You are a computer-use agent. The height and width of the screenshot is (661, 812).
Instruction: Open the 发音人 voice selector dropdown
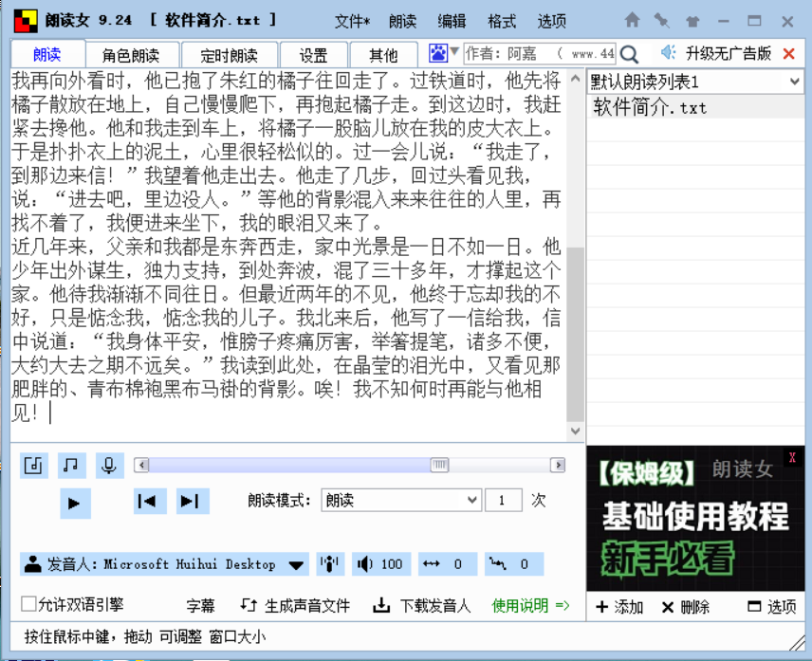coord(297,564)
